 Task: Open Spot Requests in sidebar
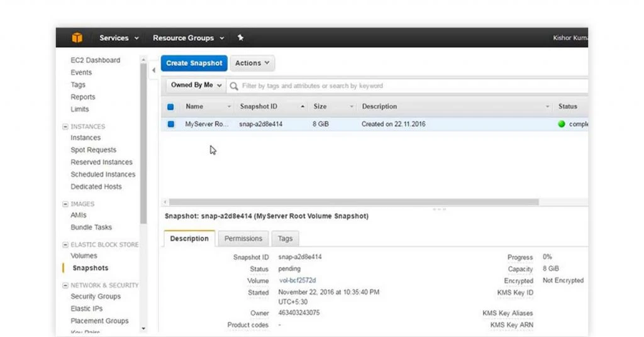pyautogui.click(x=93, y=150)
